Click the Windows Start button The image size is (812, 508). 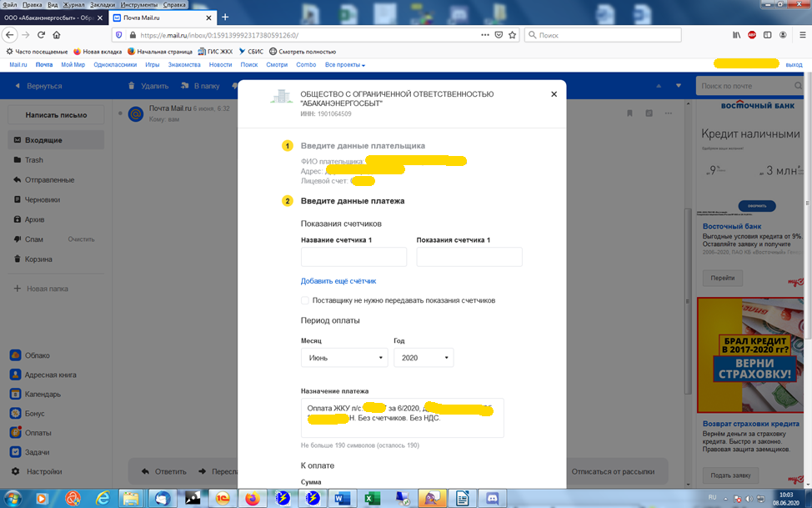tap(12, 499)
